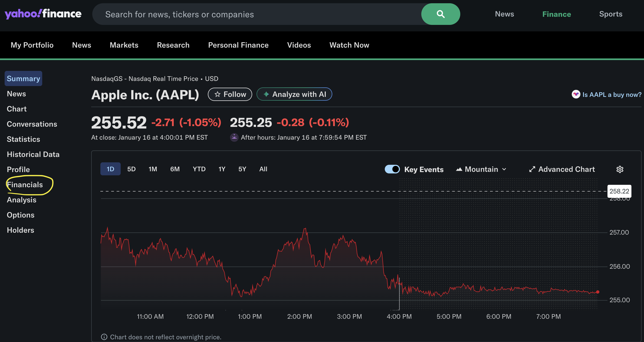
Task: Click the star Follow button
Action: tap(230, 94)
